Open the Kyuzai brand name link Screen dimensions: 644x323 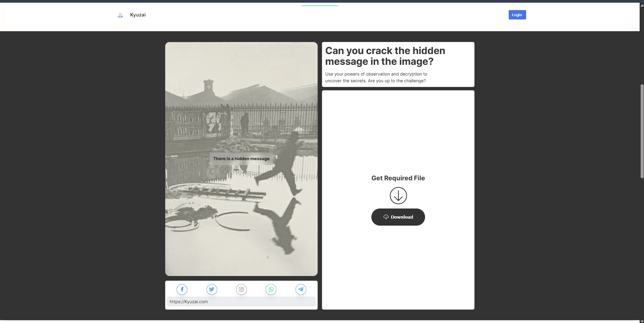click(138, 15)
